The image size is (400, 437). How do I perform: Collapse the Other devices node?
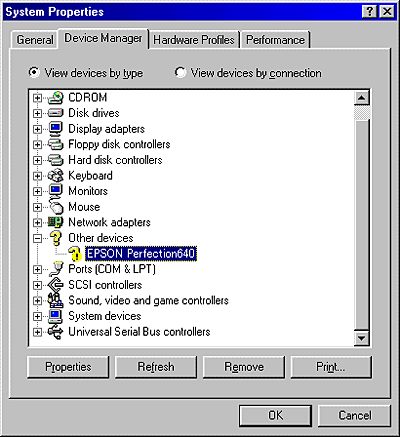click(37, 238)
